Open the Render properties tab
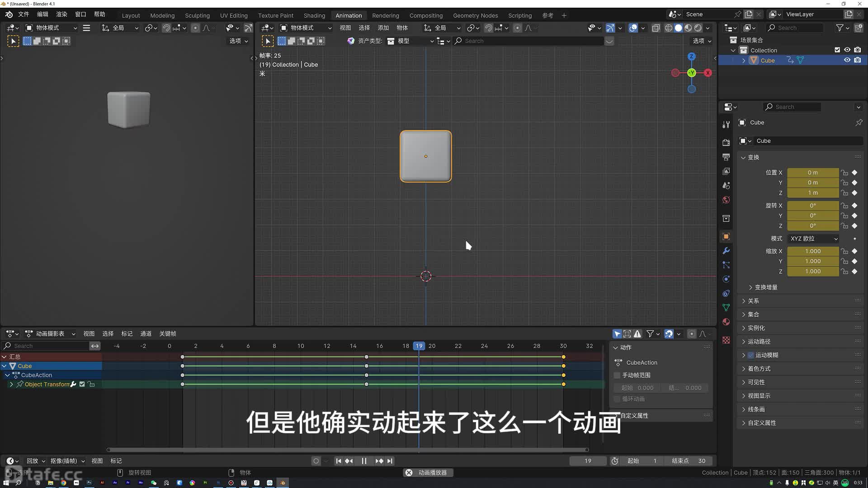The width and height of the screenshot is (868, 488). tap(726, 142)
